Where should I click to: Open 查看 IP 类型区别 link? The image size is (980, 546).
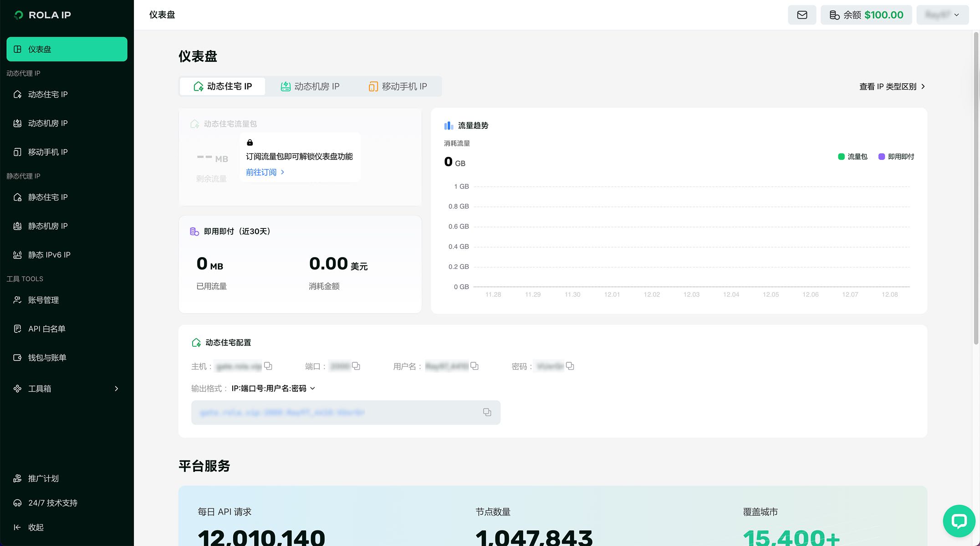pos(892,86)
